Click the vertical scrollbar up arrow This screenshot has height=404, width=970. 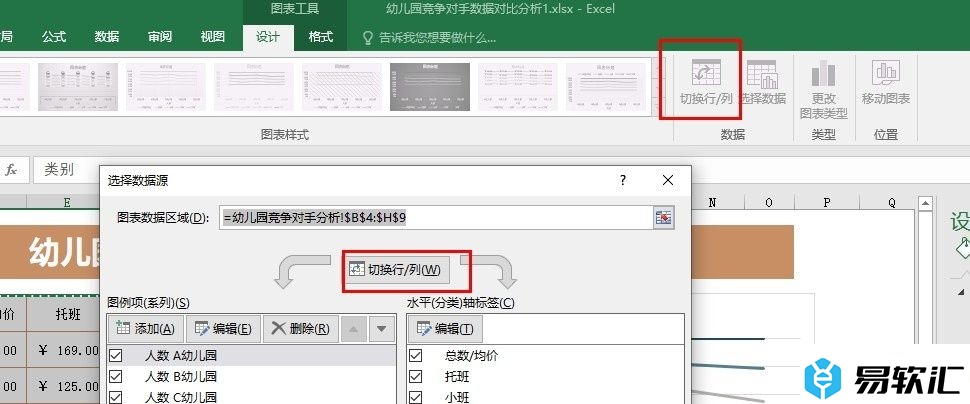click(x=925, y=204)
